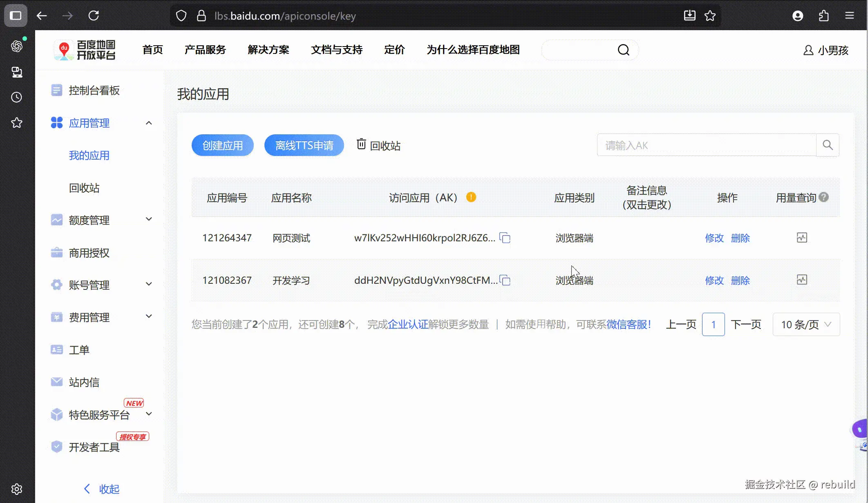This screenshot has width=868, height=503.
Task: Open usage chart for app 121264347
Action: pyautogui.click(x=802, y=238)
